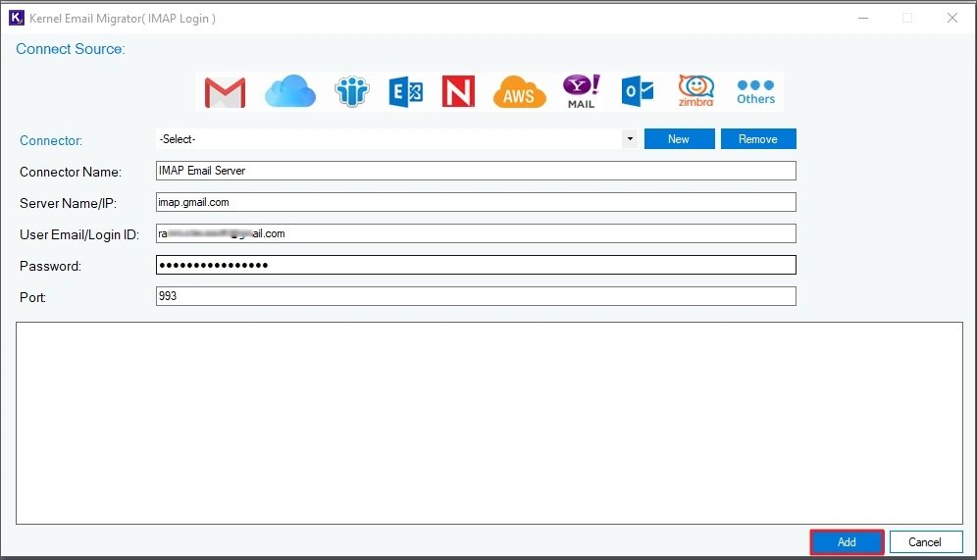Click the New connector button
The image size is (977, 560).
679,139
